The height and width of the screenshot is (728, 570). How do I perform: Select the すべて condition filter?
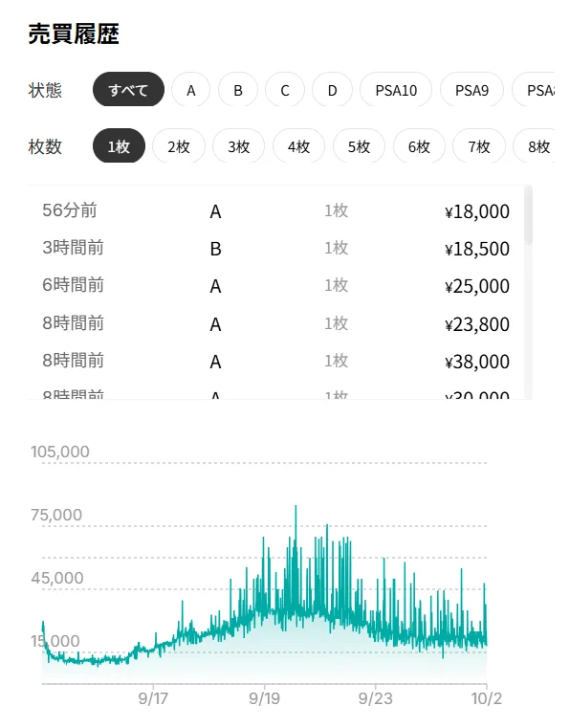128,89
